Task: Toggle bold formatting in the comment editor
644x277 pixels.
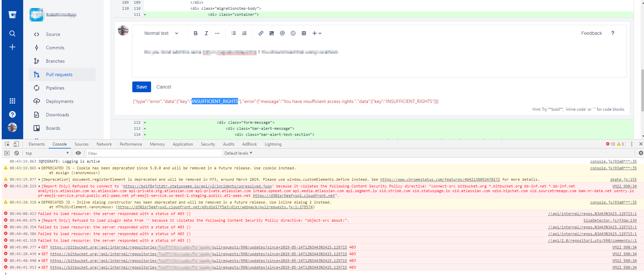Action: click(195, 33)
